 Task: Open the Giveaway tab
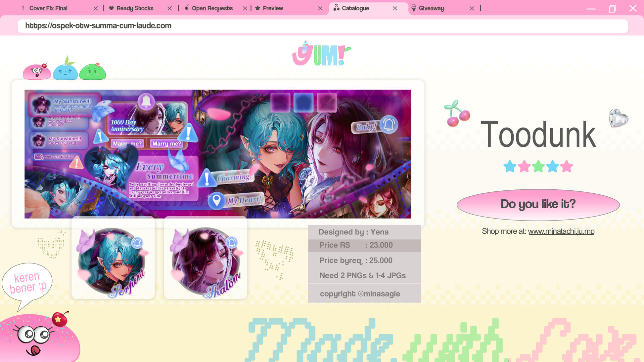pyautogui.click(x=431, y=8)
